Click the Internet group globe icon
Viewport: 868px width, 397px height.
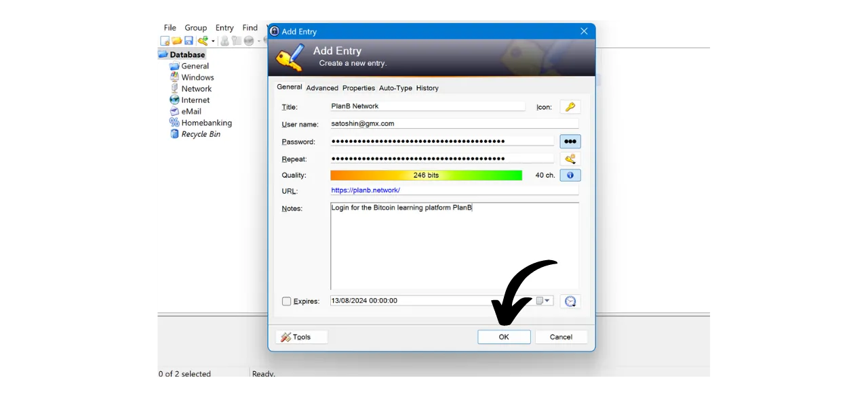(x=176, y=100)
